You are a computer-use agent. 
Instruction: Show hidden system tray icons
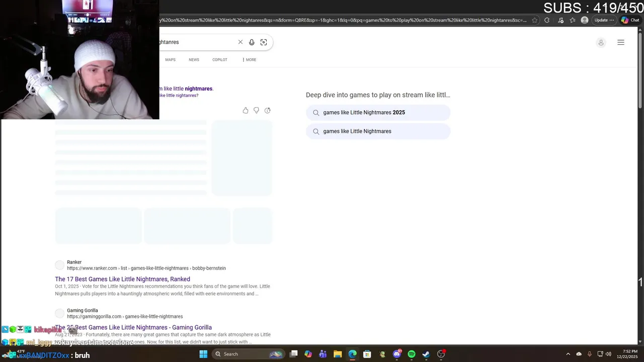coord(568,354)
